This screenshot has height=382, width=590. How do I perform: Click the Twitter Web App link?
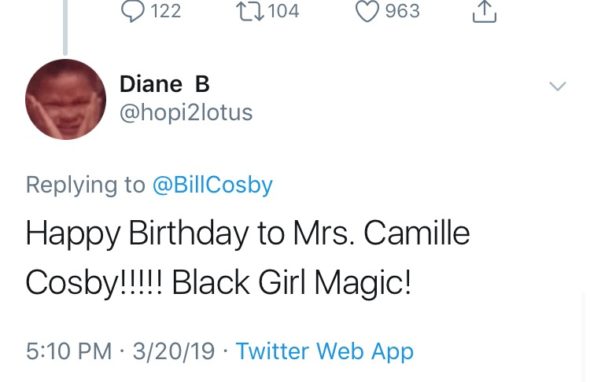coord(325,351)
